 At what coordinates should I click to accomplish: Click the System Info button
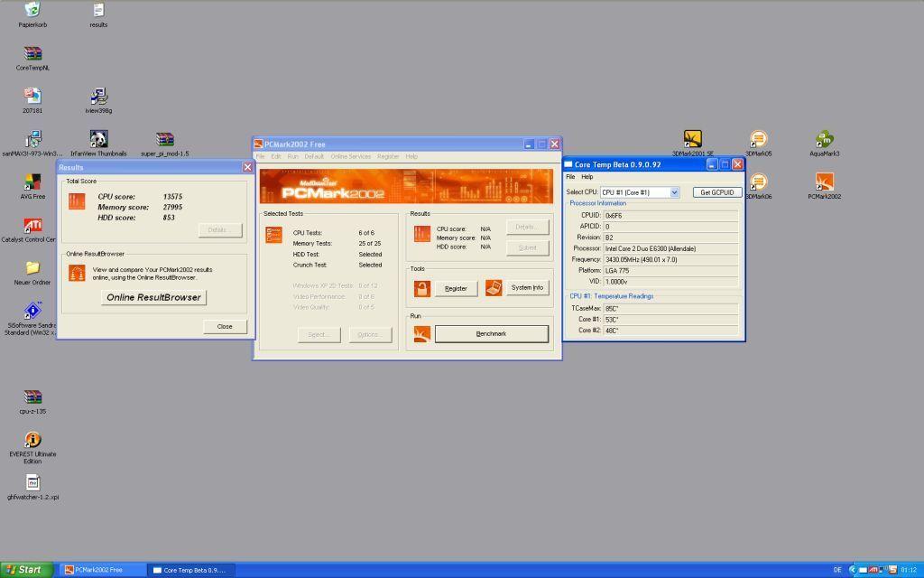[527, 288]
